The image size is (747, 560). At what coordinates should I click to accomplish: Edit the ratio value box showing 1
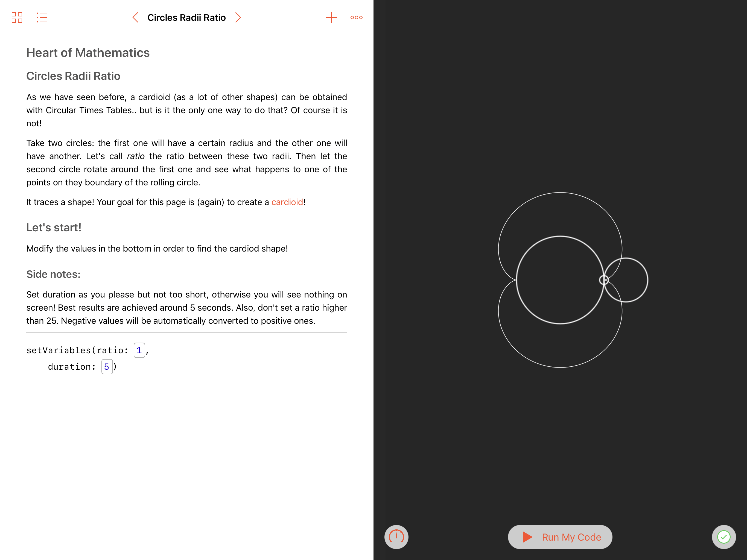(x=139, y=350)
